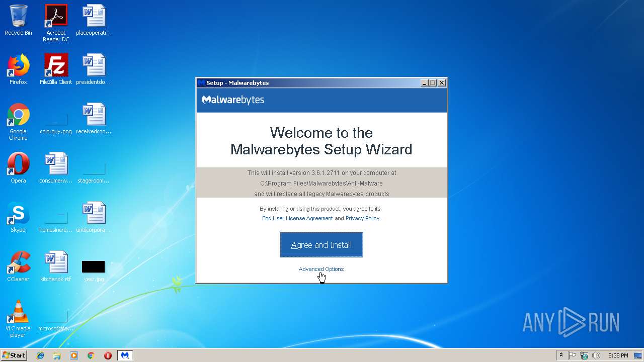Select the kitchenok.rtf document icon
The height and width of the screenshot is (362, 644).
click(x=56, y=266)
